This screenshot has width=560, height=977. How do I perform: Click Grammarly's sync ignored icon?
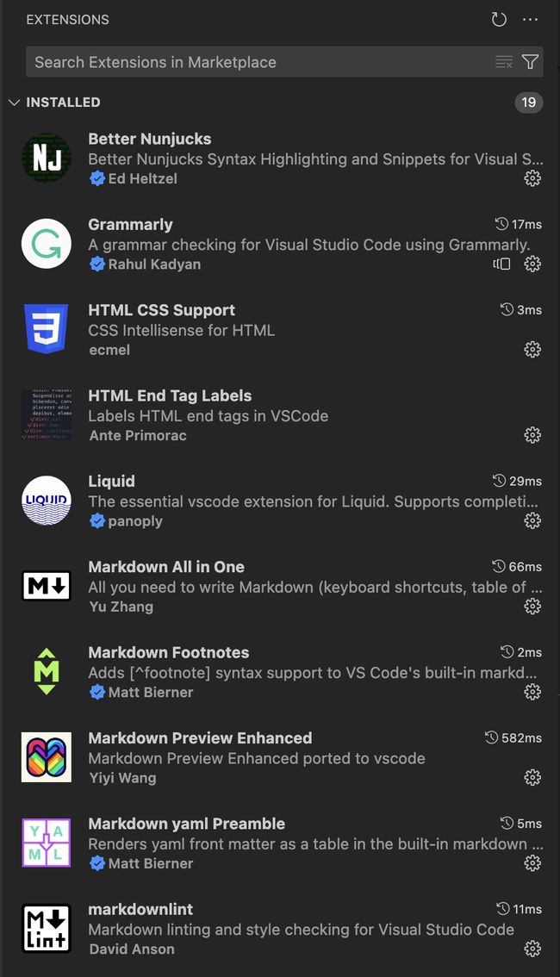pyautogui.click(x=501, y=264)
